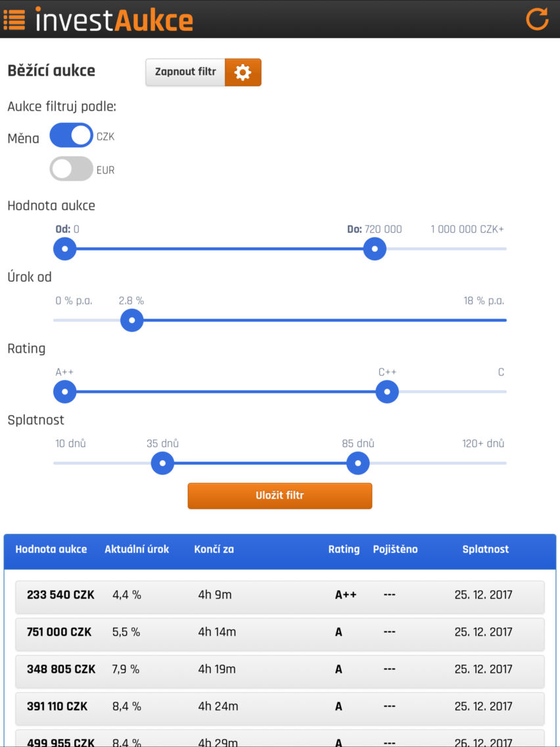Enable the EUR currency switch
560x747 pixels.
point(72,168)
